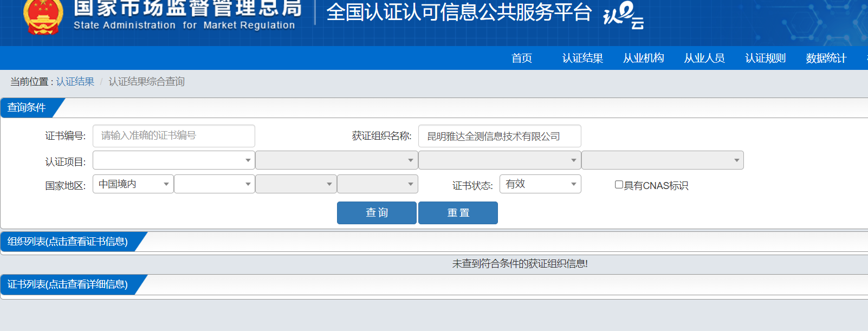
Task: Go to 首页 in the navigation bar
Action: pos(522,58)
